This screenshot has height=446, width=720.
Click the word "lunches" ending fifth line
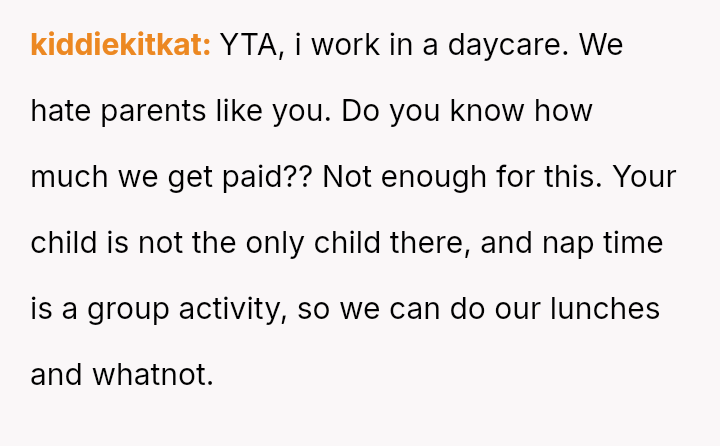[x=605, y=309]
